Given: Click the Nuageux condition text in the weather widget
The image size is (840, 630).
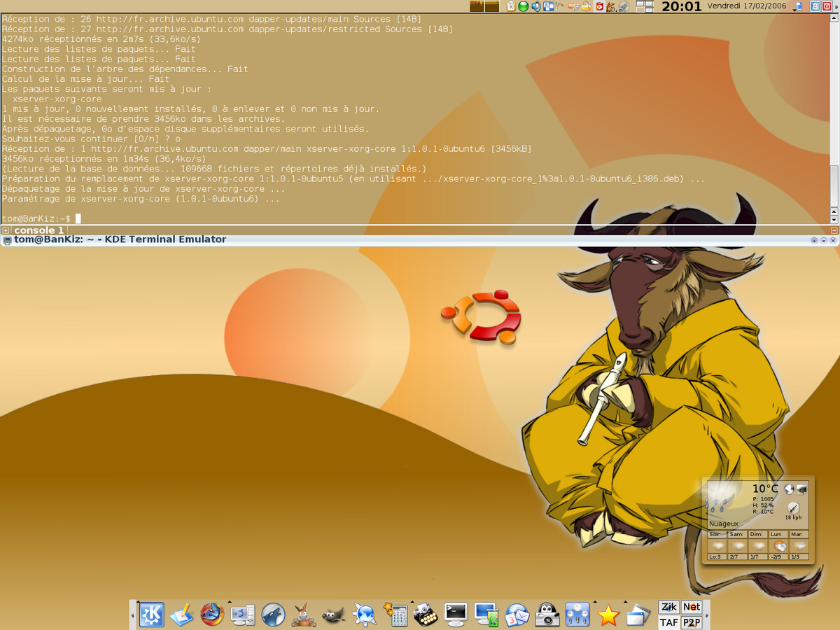Looking at the screenshot, I should point(724,524).
